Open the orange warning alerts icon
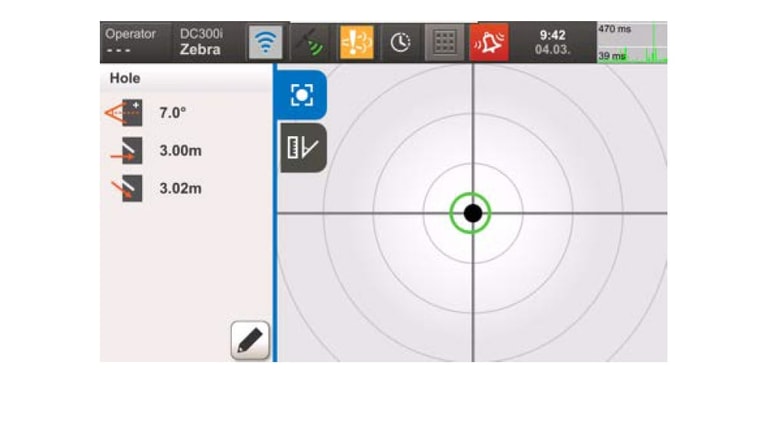 [x=356, y=43]
